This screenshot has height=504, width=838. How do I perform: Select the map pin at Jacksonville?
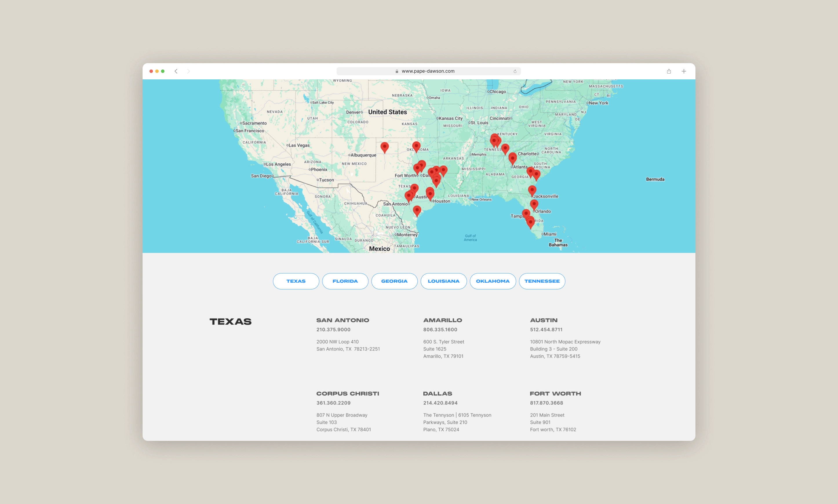532,191
